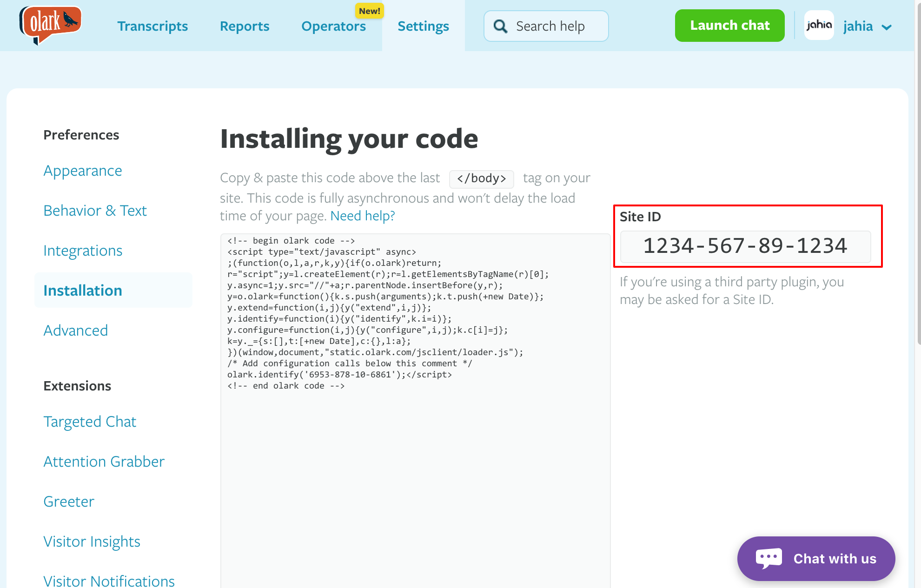Screen dimensions: 921x588
Task: Open Integrations settings
Action: [83, 251]
